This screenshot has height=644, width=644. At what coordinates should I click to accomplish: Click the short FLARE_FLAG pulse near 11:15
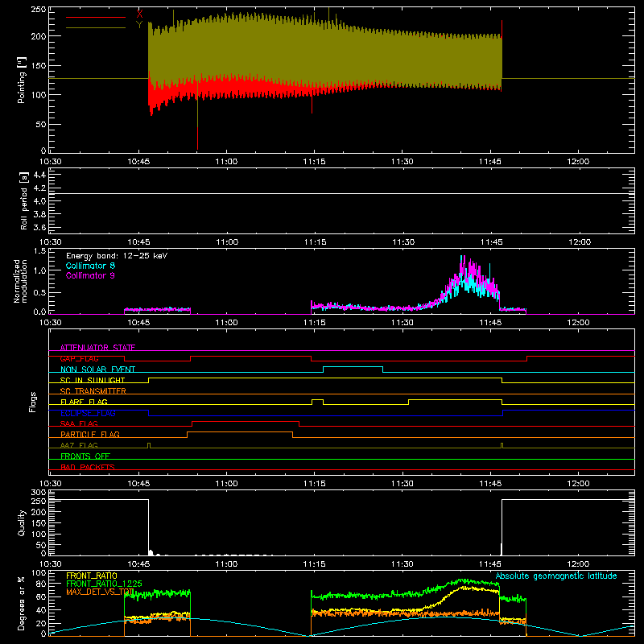[x=317, y=399]
